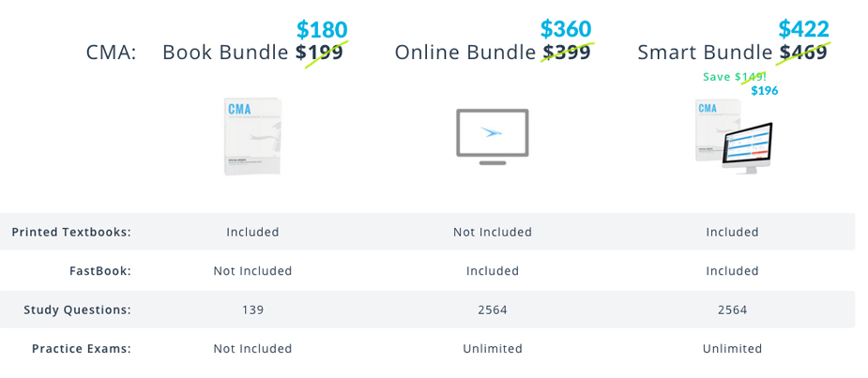Click the monitor icon under Online Bundle
Screen dimensions: 868x378
point(492,137)
